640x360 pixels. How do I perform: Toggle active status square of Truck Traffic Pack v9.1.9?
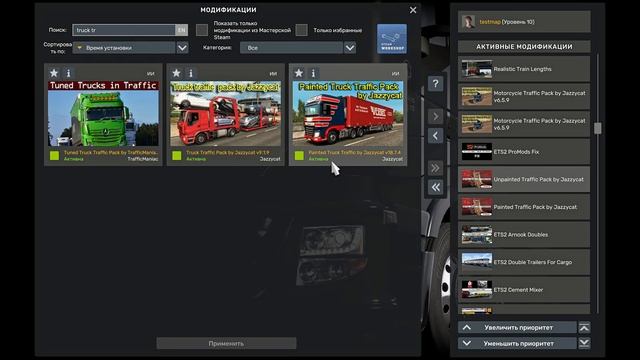pos(177,156)
